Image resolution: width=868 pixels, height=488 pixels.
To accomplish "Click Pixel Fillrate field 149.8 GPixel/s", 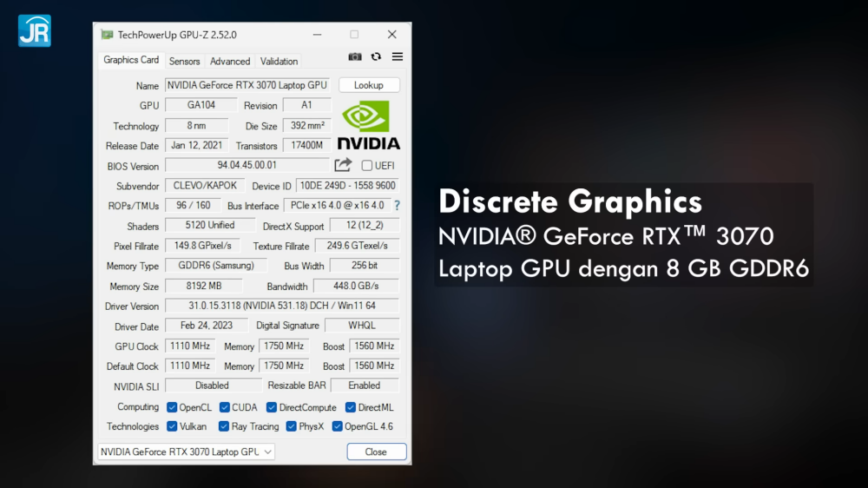I will [x=202, y=246].
